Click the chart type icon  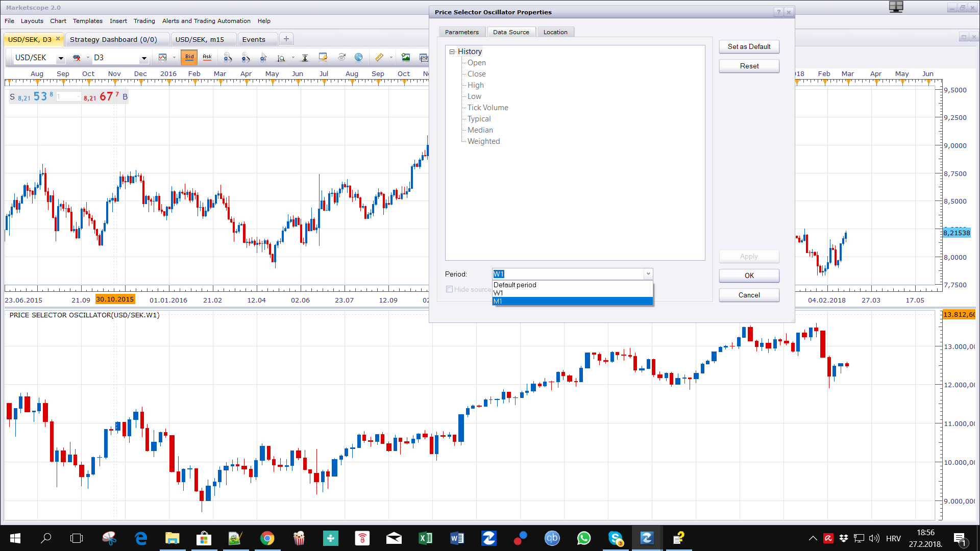pos(163,58)
